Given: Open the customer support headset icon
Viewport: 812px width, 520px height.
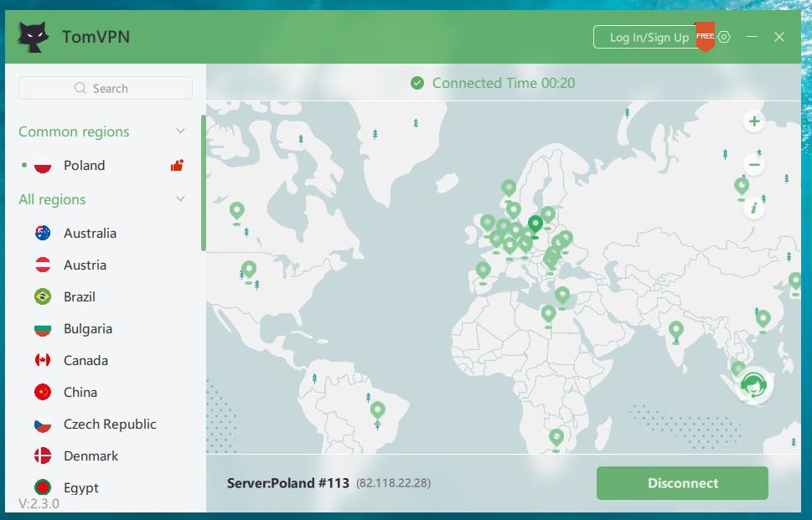Looking at the screenshot, I should click(754, 386).
